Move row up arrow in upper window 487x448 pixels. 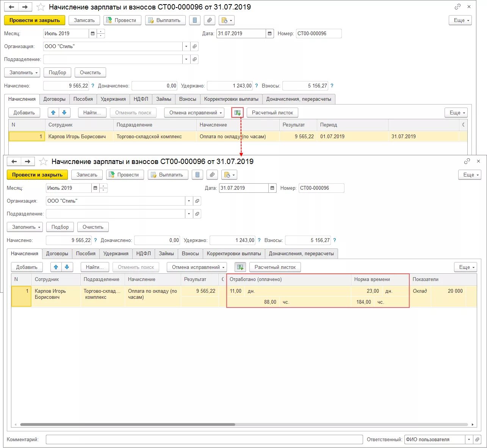[53, 112]
